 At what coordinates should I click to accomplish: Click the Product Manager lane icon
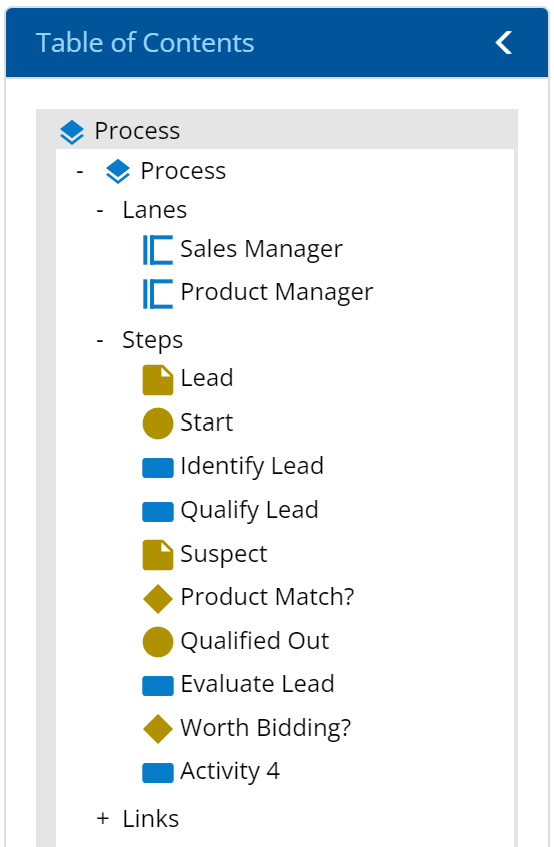click(158, 293)
